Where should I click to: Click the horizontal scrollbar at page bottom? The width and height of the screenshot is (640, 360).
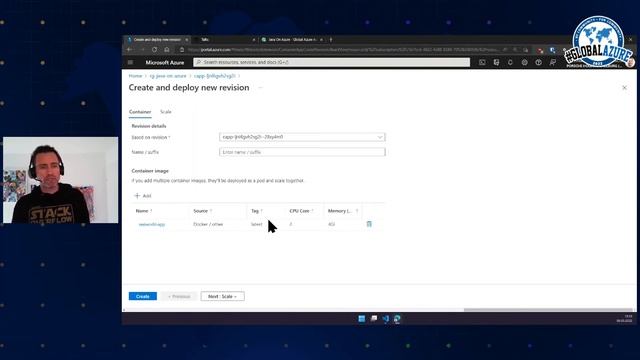(548, 310)
